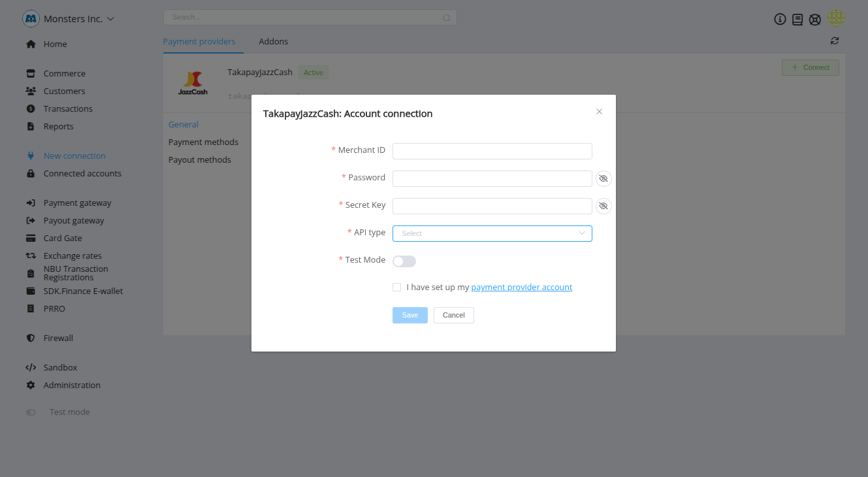Reveal the Secret Key value
The image size is (868, 477).
[603, 206]
